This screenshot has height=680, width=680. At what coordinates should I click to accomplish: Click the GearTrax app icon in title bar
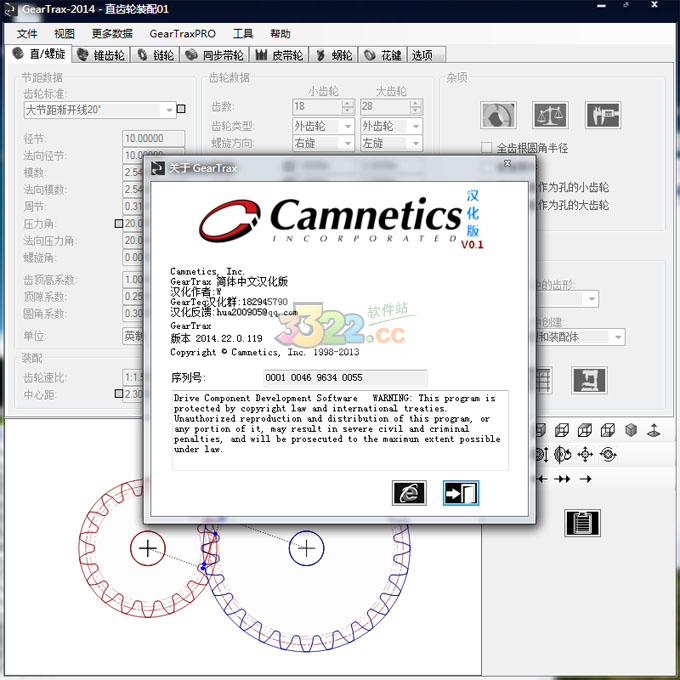click(x=10, y=10)
